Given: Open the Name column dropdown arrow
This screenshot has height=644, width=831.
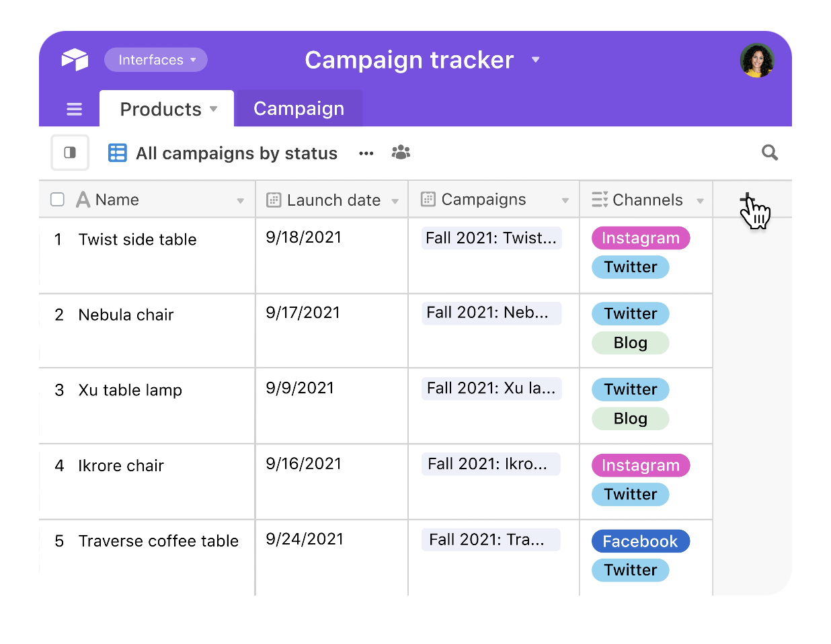Looking at the screenshot, I should pos(241,201).
